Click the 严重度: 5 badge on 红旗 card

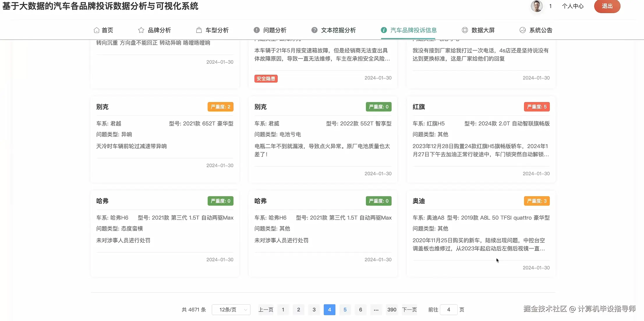(537, 107)
